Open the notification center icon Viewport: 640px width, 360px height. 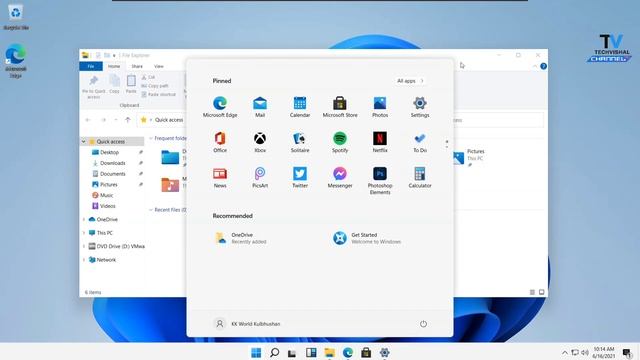tap(627, 353)
